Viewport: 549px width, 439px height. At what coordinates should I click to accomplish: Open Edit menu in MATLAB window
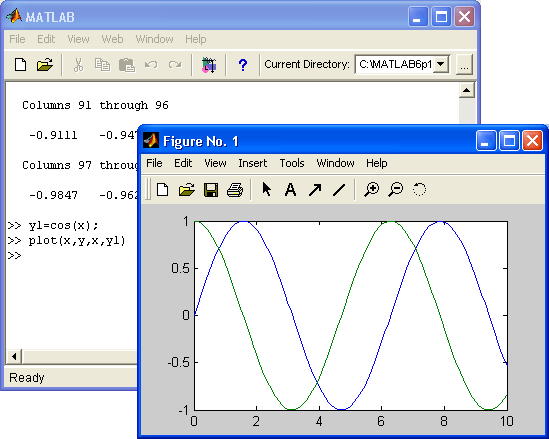coord(46,39)
